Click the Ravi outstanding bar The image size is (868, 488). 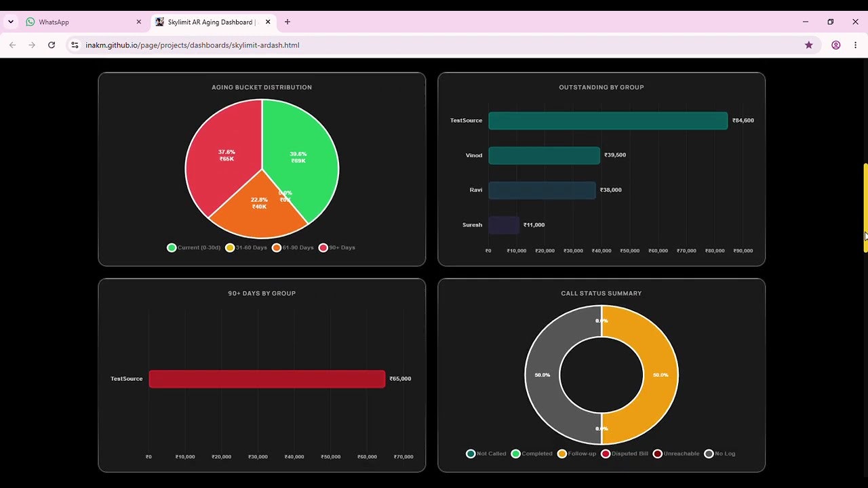pos(542,190)
